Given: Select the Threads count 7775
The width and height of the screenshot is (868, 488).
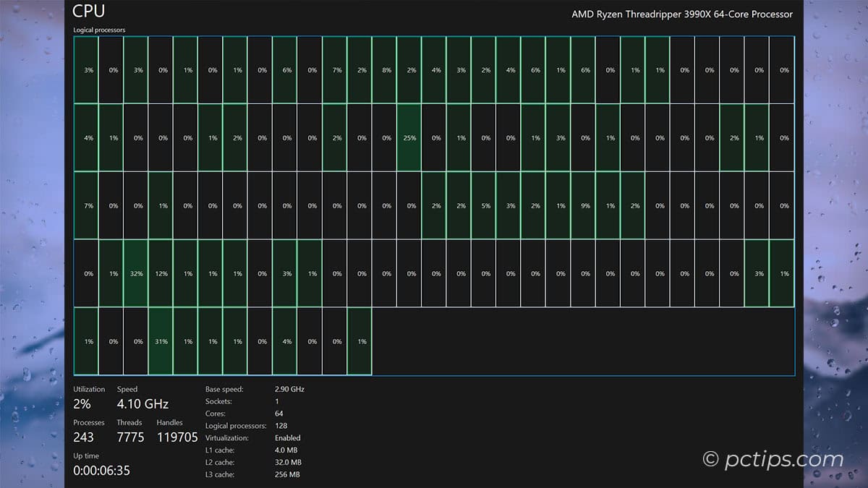Looking at the screenshot, I should [130, 437].
